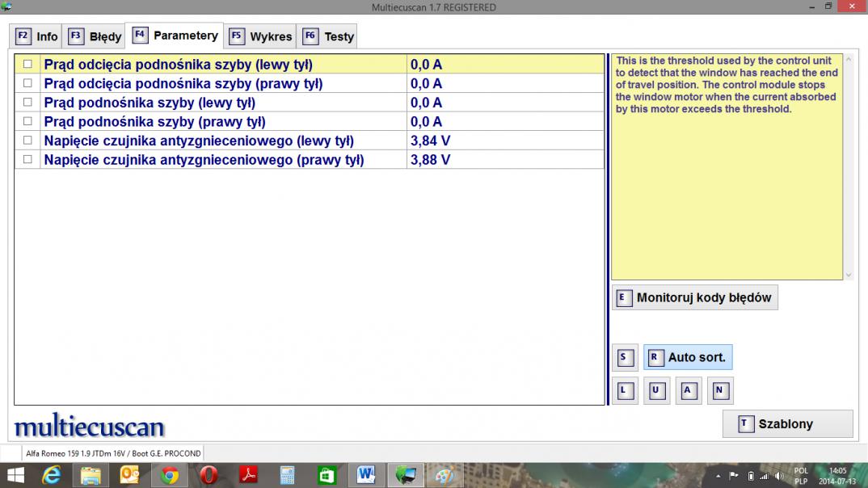Select the Parametry tab
This screenshot has height=488, width=868.
(175, 36)
